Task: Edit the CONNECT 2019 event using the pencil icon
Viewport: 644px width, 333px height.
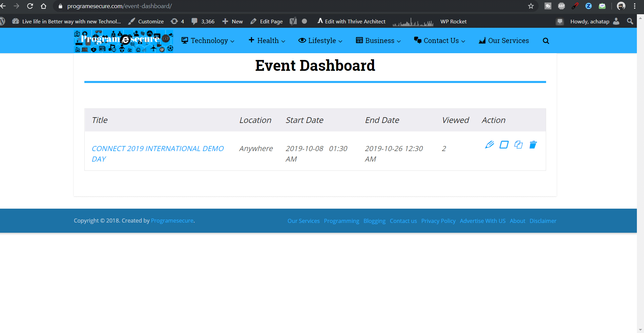Action: (x=489, y=145)
